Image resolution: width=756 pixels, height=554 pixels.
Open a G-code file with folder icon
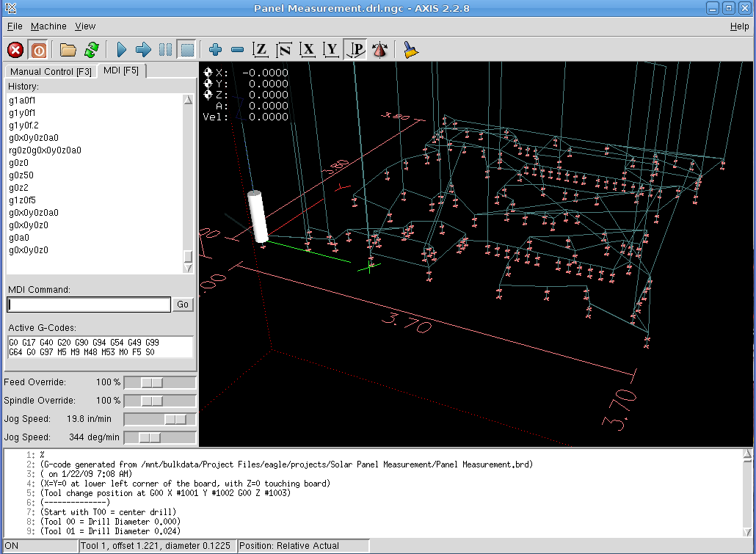pos(68,50)
